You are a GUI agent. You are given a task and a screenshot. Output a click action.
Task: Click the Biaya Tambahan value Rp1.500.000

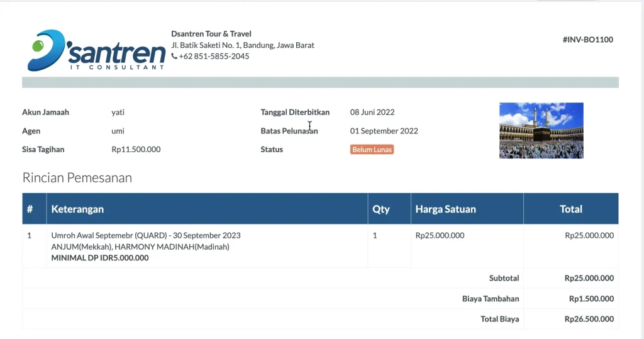pos(591,299)
